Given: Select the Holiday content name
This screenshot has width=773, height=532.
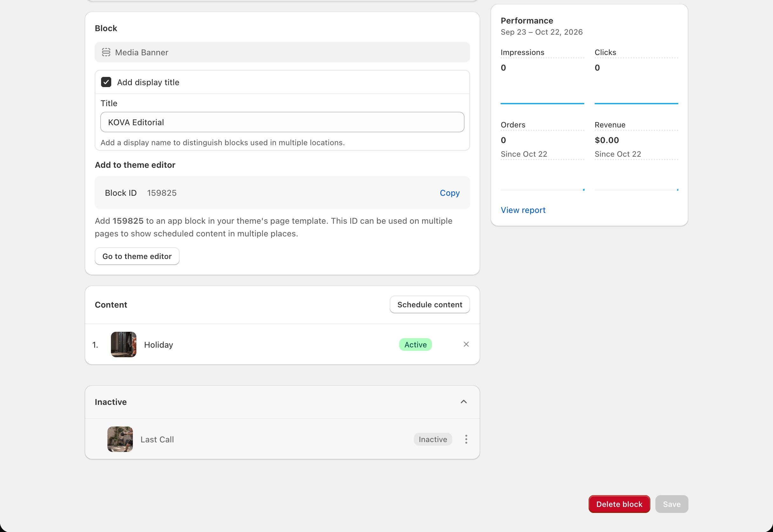Looking at the screenshot, I should pyautogui.click(x=158, y=345).
